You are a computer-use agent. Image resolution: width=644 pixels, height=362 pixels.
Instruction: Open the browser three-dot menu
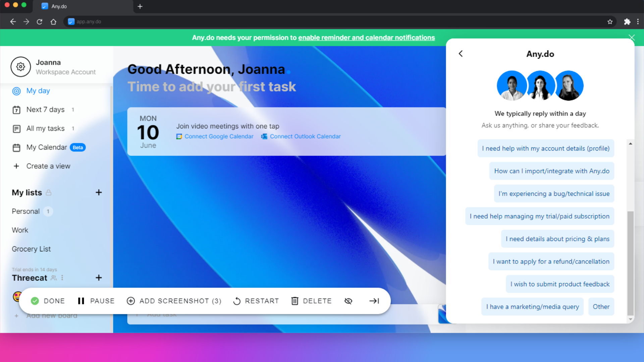pos(638,21)
